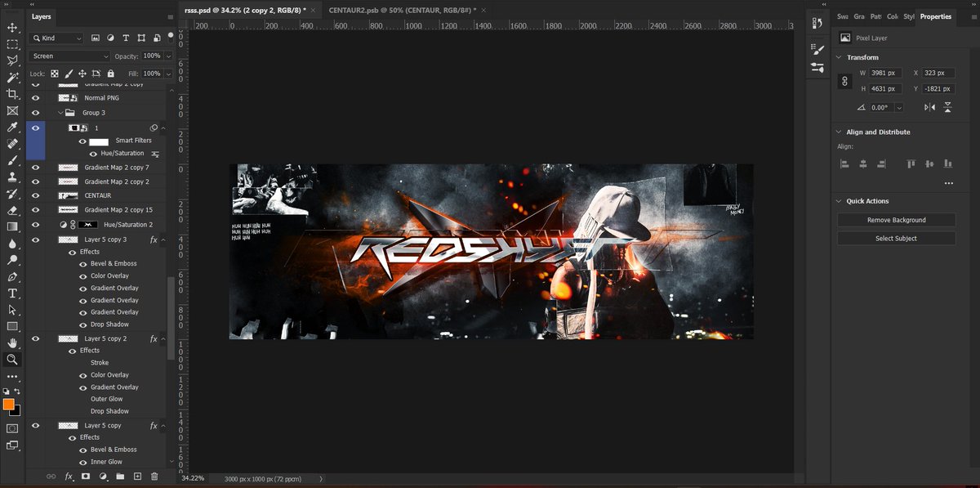This screenshot has height=488, width=980.
Task: Hide the Group 3 layer group
Action: click(x=35, y=113)
